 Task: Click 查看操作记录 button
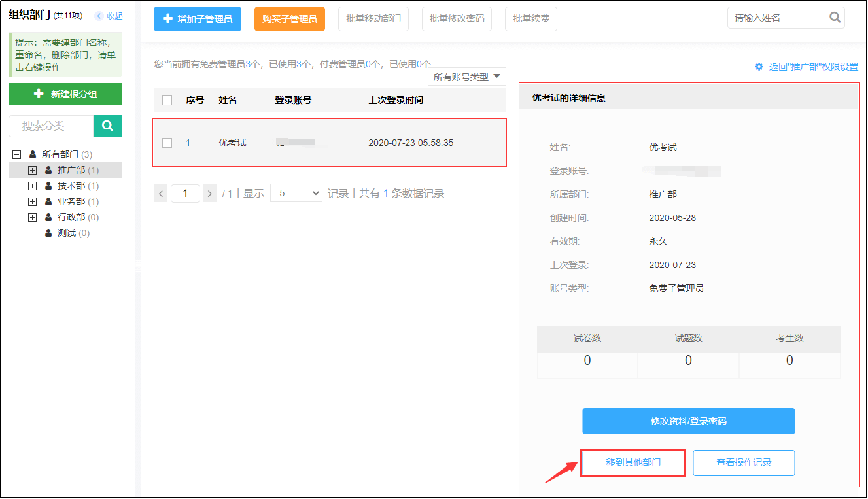coord(744,462)
